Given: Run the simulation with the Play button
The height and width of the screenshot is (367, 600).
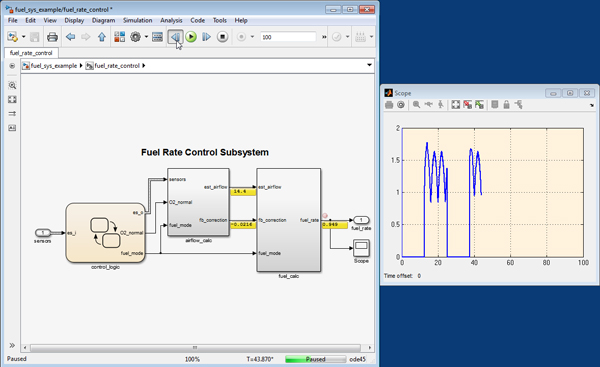Looking at the screenshot, I should point(191,37).
